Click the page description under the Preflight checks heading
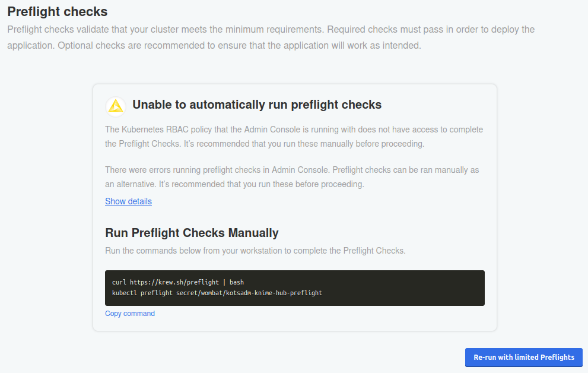588x373 pixels. [271, 37]
